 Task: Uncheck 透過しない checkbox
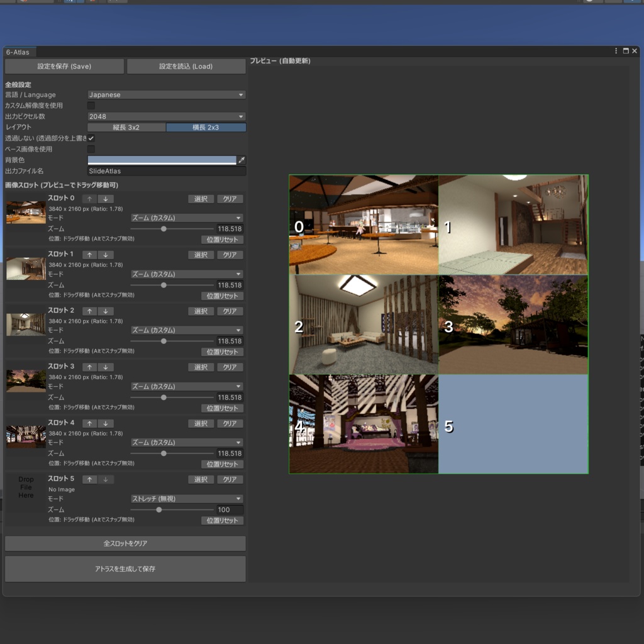(91, 138)
